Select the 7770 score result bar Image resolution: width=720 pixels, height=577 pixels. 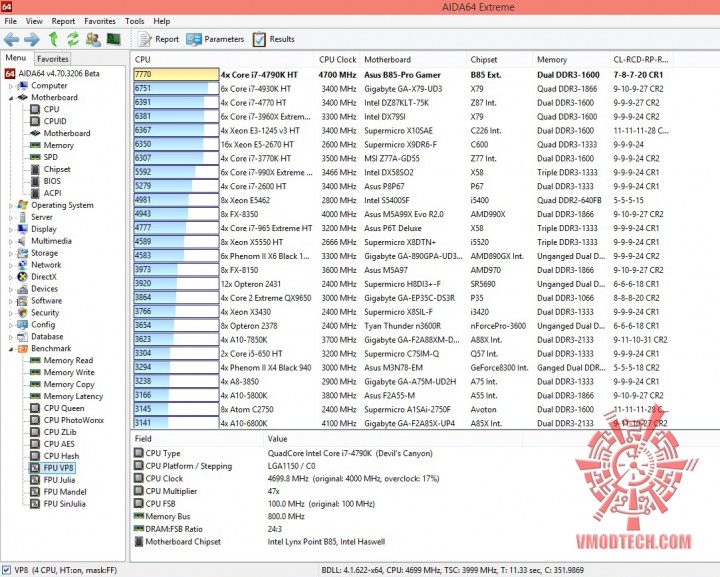(x=176, y=74)
